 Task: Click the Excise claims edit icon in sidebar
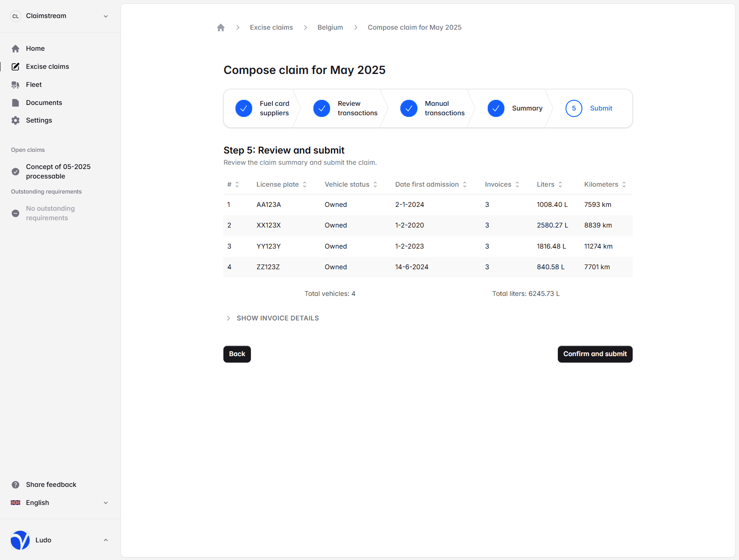tap(15, 67)
